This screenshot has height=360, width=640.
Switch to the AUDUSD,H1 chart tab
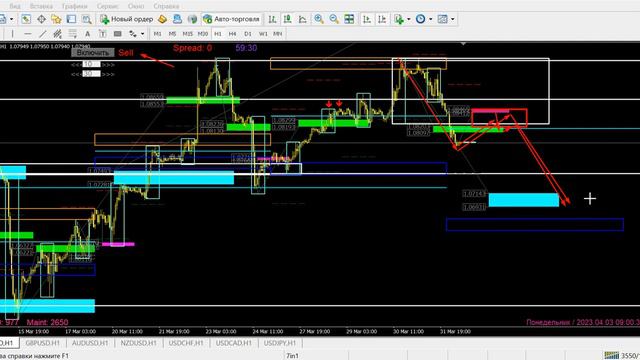(x=90, y=343)
